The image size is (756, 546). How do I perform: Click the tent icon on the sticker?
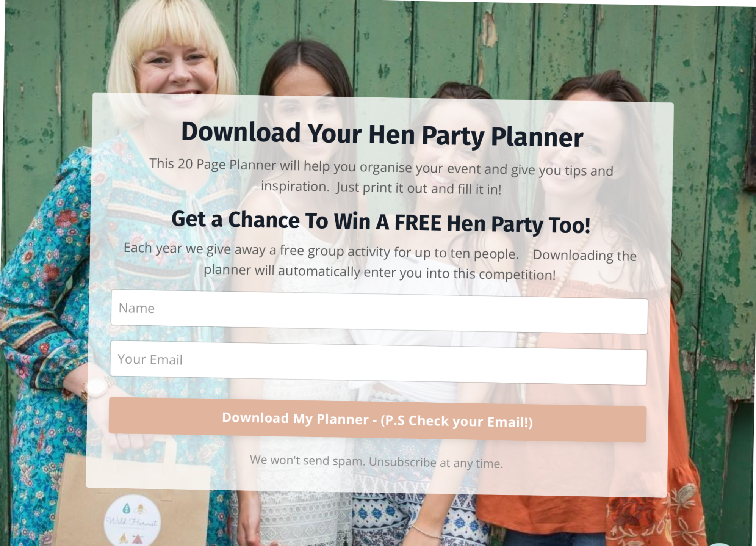(137, 538)
